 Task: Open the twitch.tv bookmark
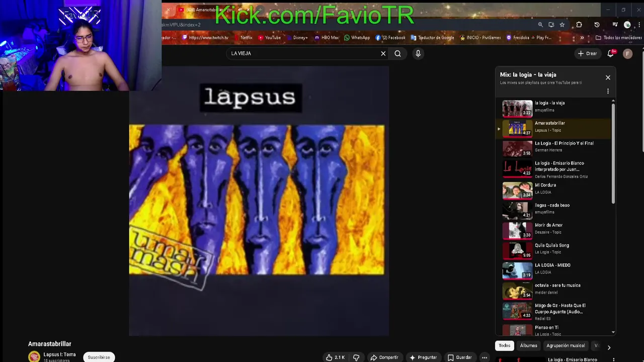(x=205, y=38)
